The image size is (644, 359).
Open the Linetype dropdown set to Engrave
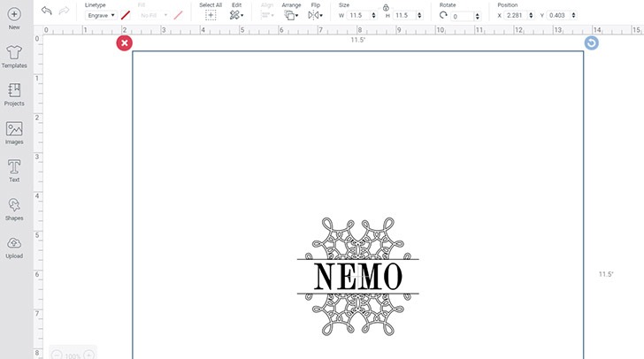pyautogui.click(x=101, y=16)
